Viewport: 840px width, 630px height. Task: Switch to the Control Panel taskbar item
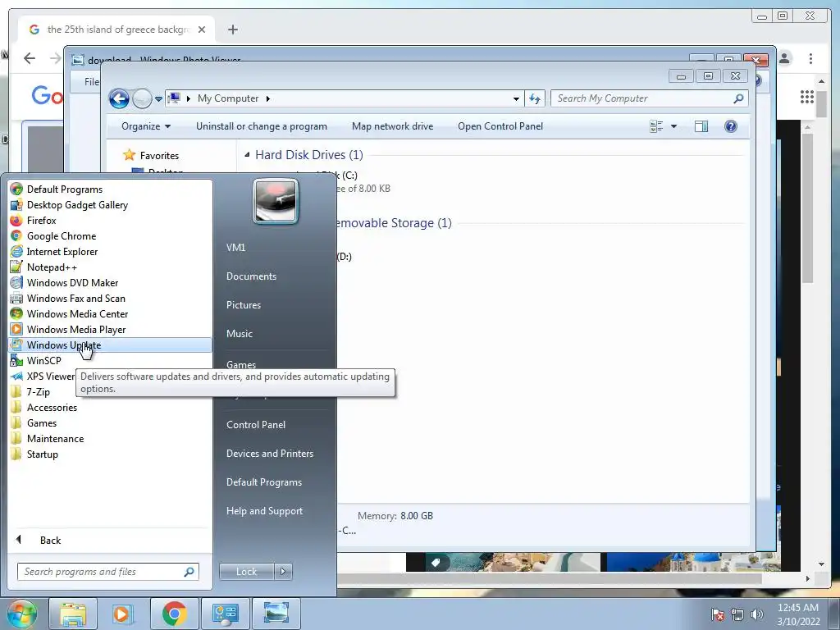[225, 614]
